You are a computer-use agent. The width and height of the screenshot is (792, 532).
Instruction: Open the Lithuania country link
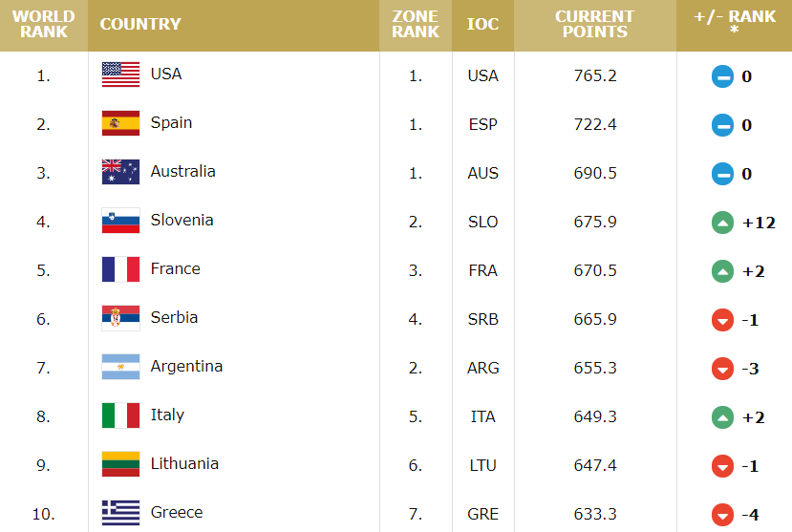point(184,463)
